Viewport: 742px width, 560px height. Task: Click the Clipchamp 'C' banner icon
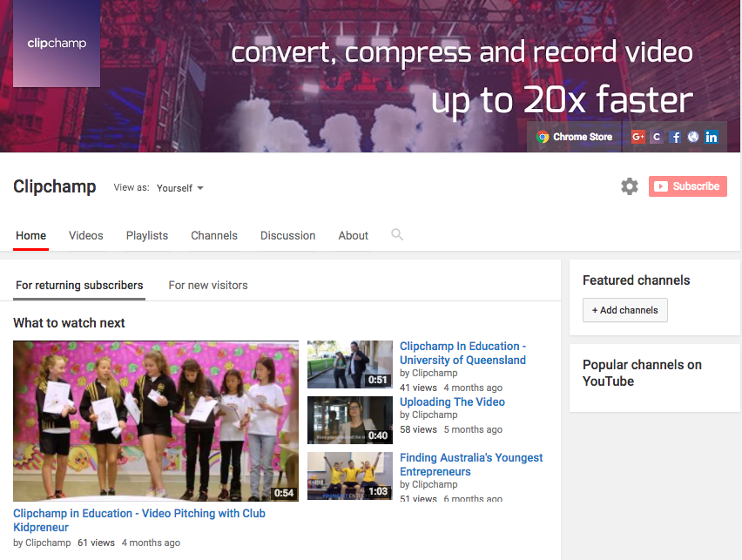tap(657, 137)
